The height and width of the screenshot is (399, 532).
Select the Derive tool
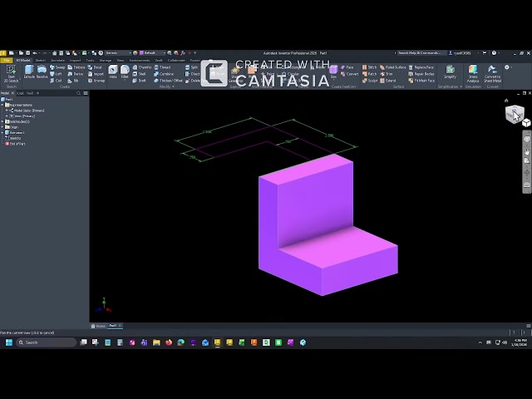click(76, 74)
